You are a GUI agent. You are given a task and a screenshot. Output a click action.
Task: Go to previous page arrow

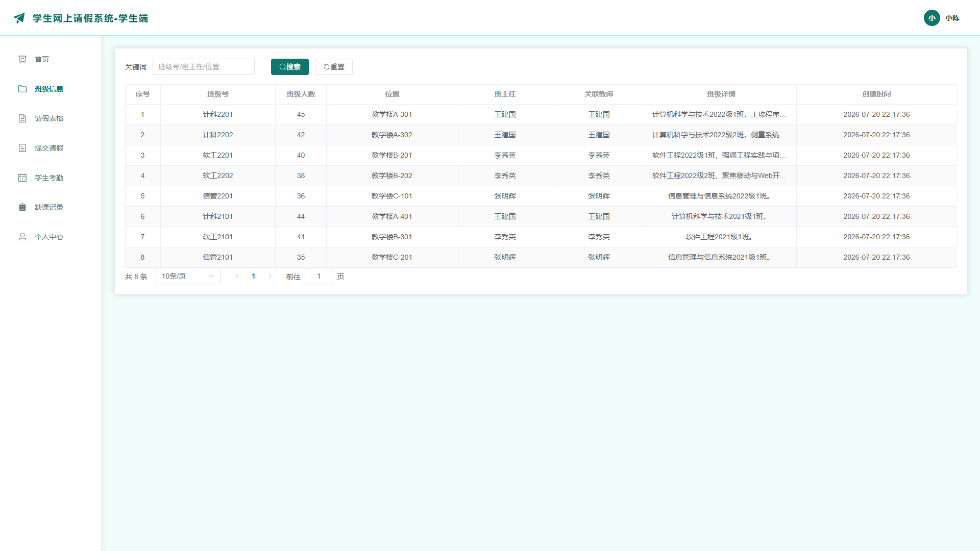coord(237,276)
